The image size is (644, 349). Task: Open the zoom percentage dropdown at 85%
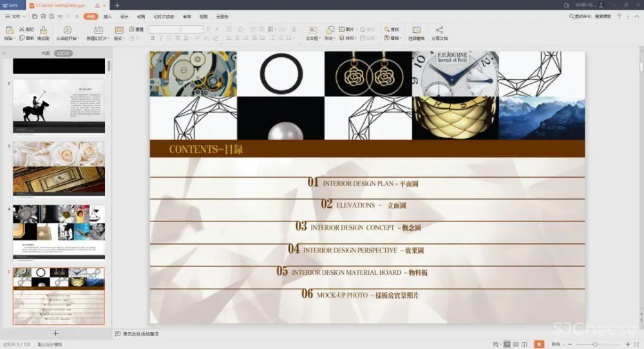pos(556,344)
